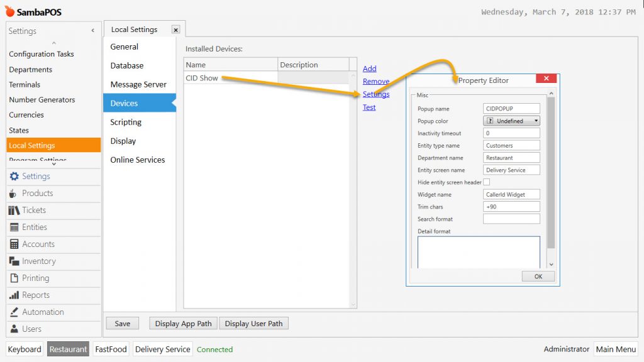Viewport: 644px width, 362px height.
Task: Close the Property Editor dialog
Action: [547, 79]
